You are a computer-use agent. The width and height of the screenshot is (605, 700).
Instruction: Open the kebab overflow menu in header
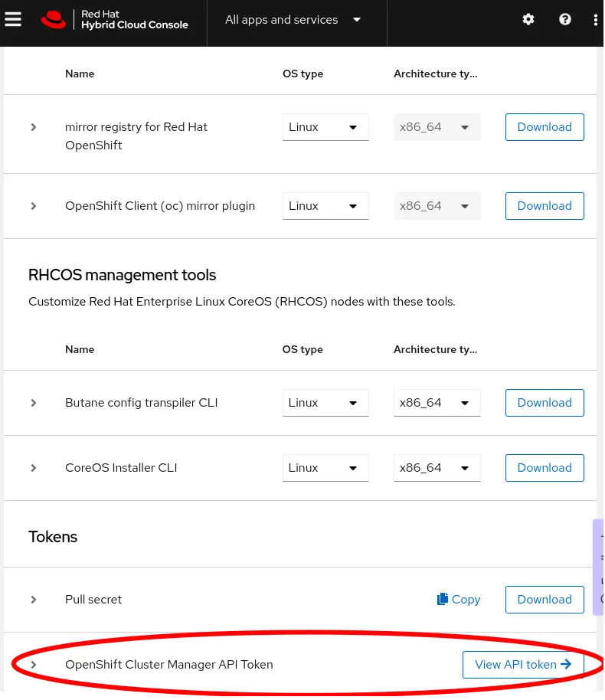click(x=596, y=20)
